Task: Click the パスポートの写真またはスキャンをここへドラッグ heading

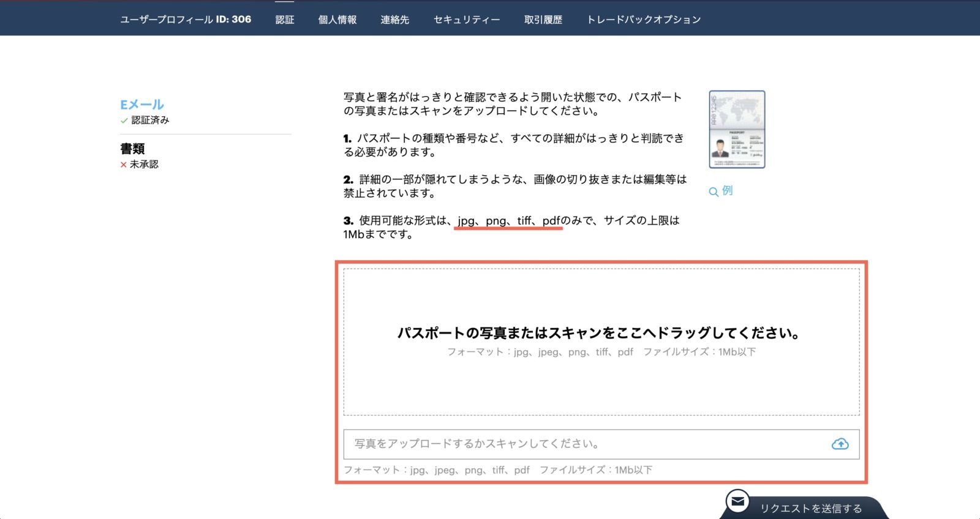Action: pyautogui.click(x=599, y=333)
